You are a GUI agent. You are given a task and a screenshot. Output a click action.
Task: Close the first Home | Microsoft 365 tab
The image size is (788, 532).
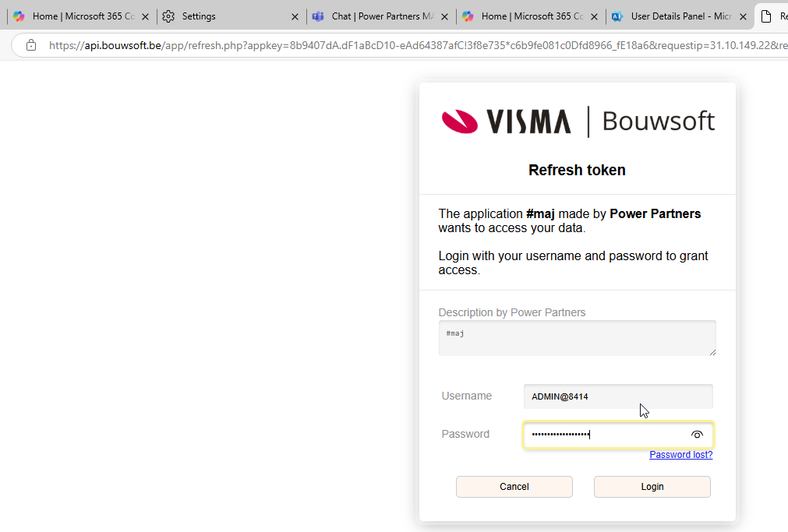pyautogui.click(x=145, y=16)
